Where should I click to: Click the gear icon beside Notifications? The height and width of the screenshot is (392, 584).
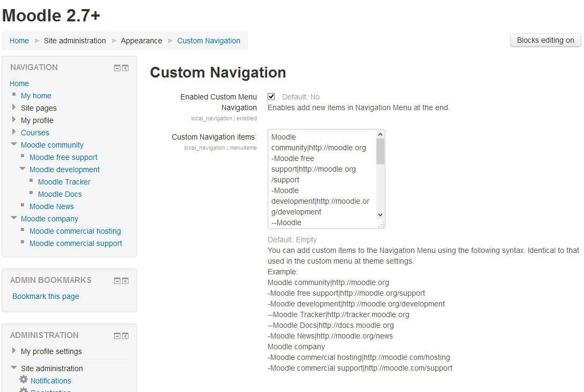click(x=24, y=380)
